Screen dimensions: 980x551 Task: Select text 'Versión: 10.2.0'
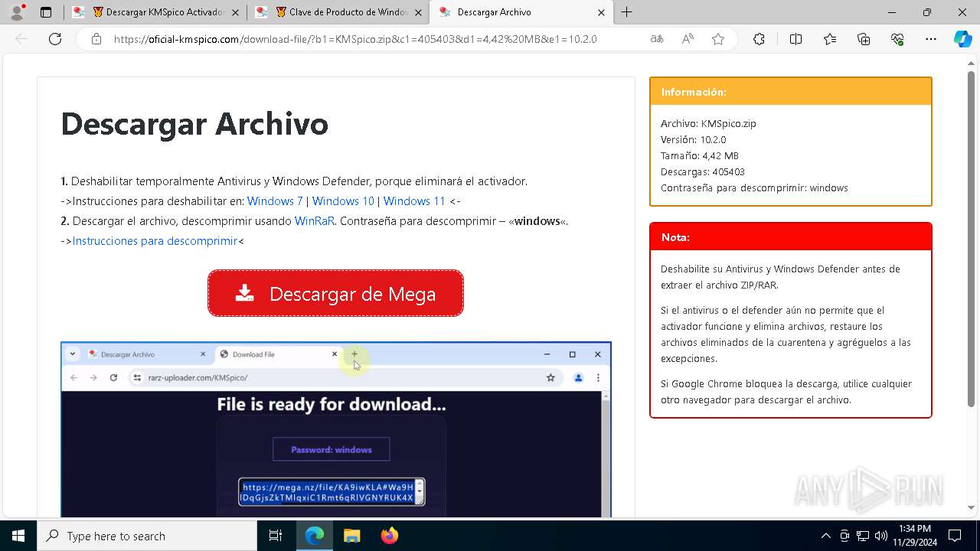[693, 139]
